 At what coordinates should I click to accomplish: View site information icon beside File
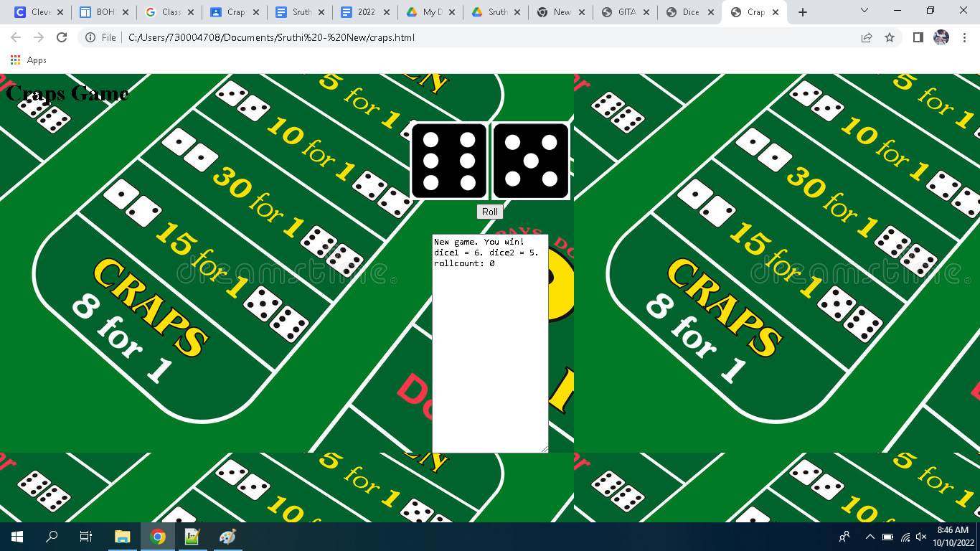coord(90,37)
